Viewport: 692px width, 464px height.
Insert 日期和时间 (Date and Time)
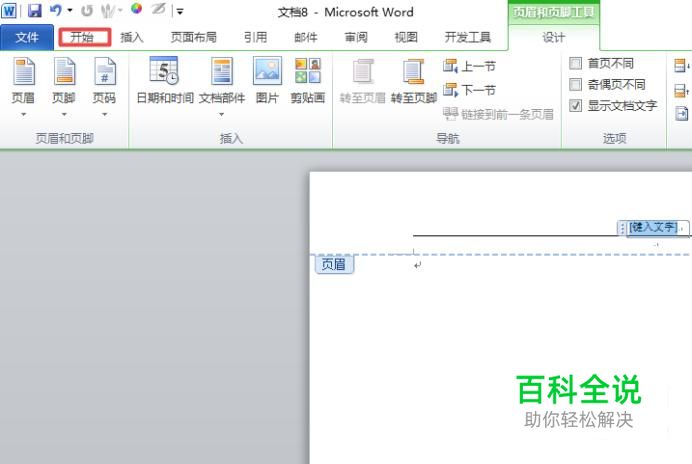tap(165, 80)
